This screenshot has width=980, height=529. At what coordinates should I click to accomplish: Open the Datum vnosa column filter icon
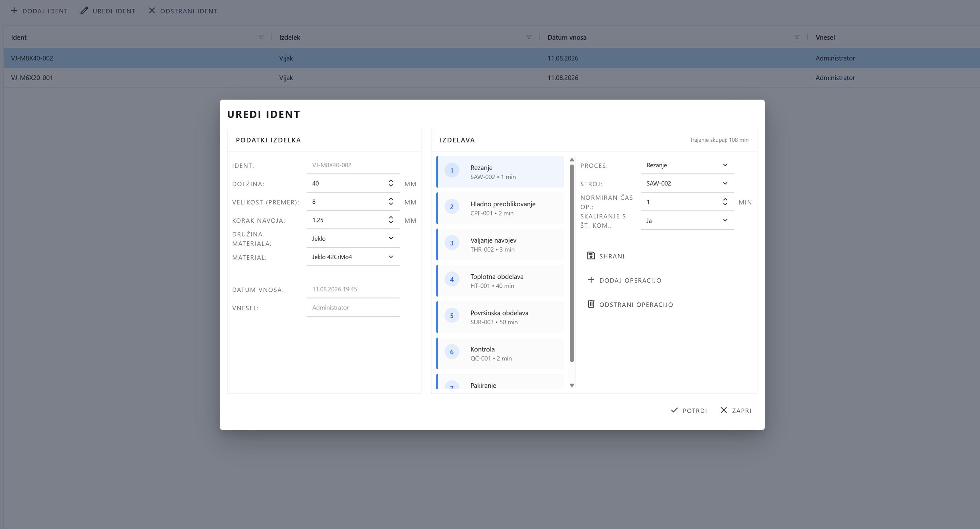(x=797, y=37)
